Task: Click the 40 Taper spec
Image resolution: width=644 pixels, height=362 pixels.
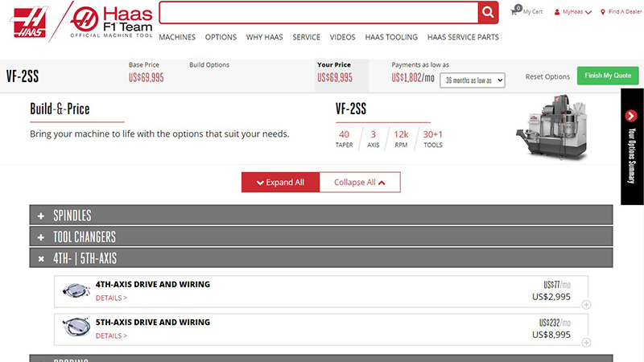Action: click(x=345, y=138)
